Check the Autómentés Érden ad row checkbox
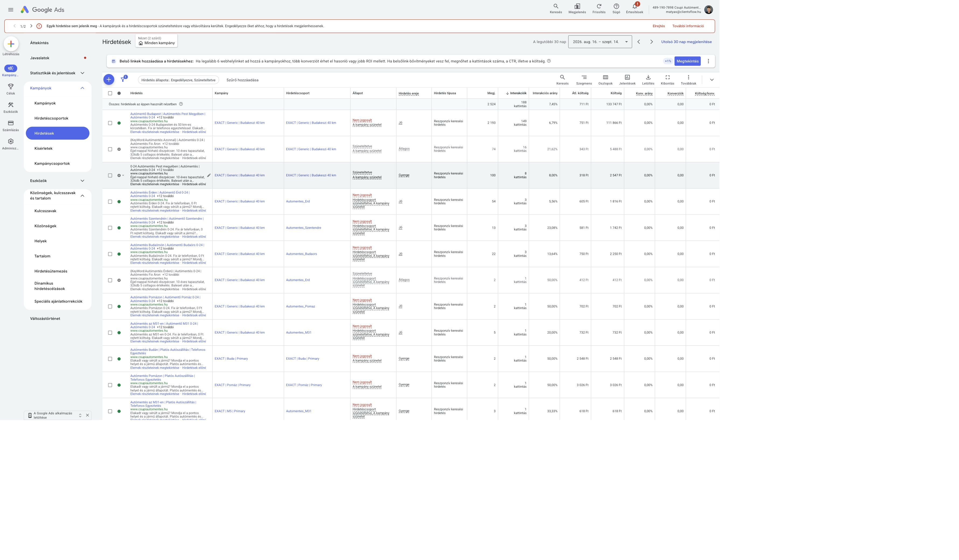This screenshot has height=560, width=959. tap(110, 202)
